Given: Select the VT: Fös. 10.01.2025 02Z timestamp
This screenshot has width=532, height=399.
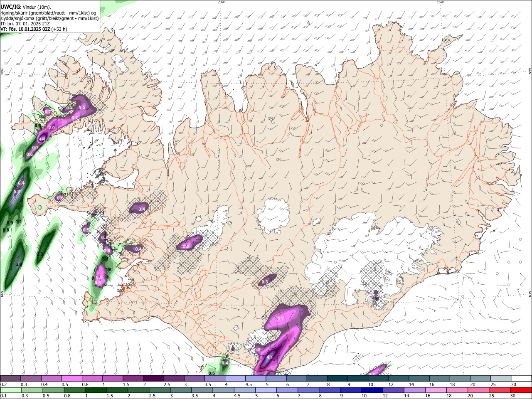Looking at the screenshot, I should (x=25, y=29).
